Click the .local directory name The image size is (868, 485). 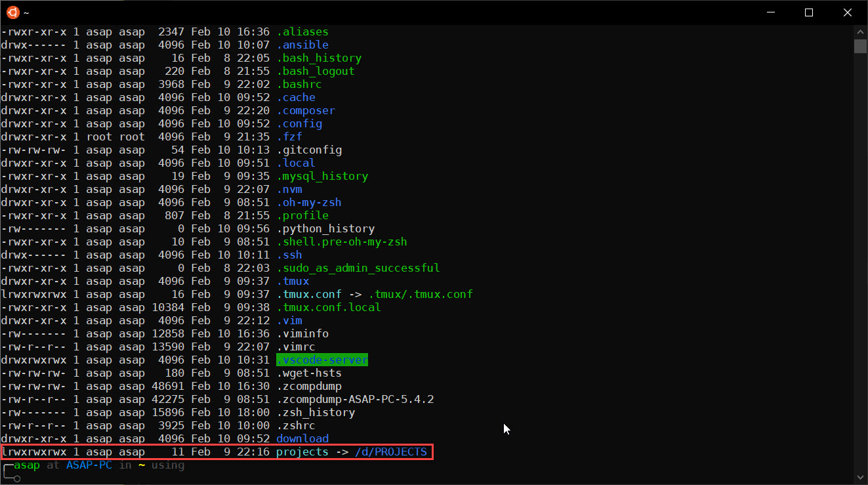(296, 163)
